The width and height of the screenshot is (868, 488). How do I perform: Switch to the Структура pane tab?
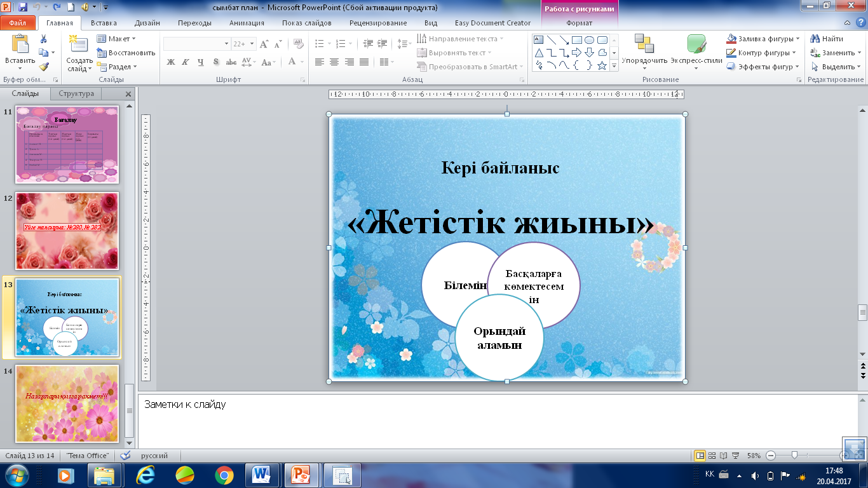(x=76, y=93)
